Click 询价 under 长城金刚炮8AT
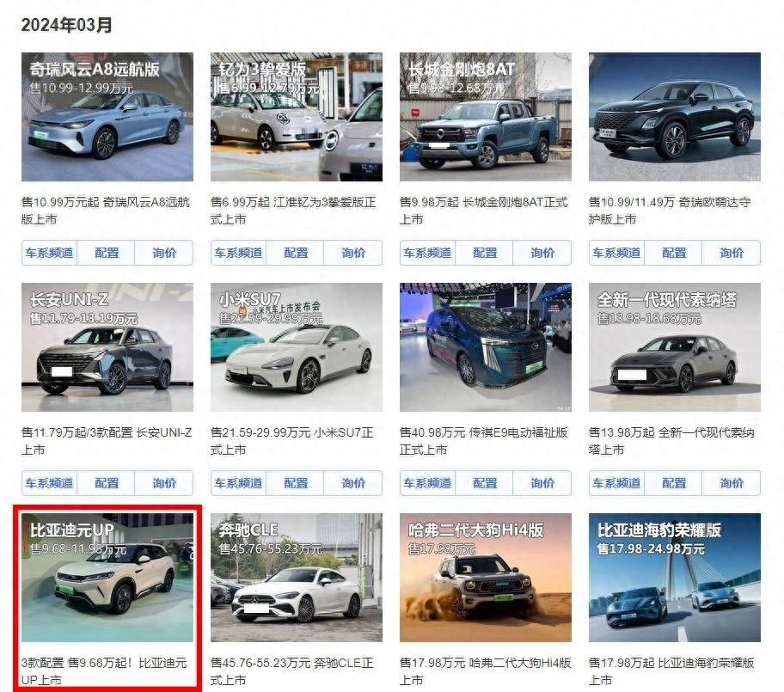Screen dimensions: 784x692 [x=542, y=253]
